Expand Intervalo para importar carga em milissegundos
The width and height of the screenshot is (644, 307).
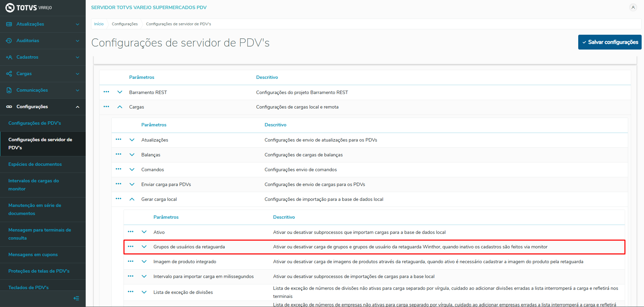click(x=144, y=276)
